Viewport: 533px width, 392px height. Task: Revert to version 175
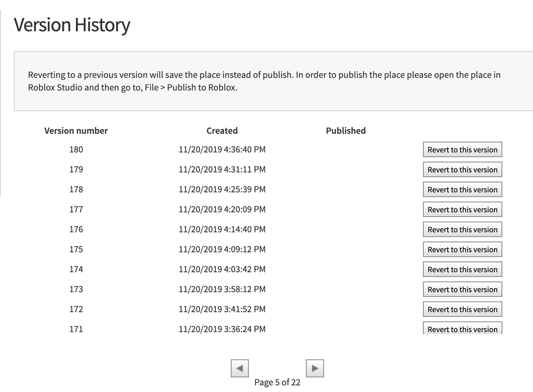[462, 249]
